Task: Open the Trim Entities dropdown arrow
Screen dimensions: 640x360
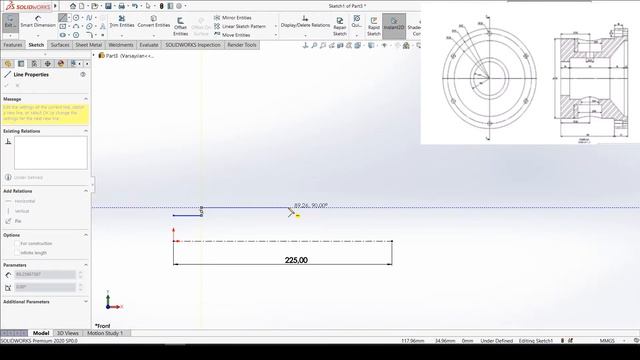Action: coord(122,35)
